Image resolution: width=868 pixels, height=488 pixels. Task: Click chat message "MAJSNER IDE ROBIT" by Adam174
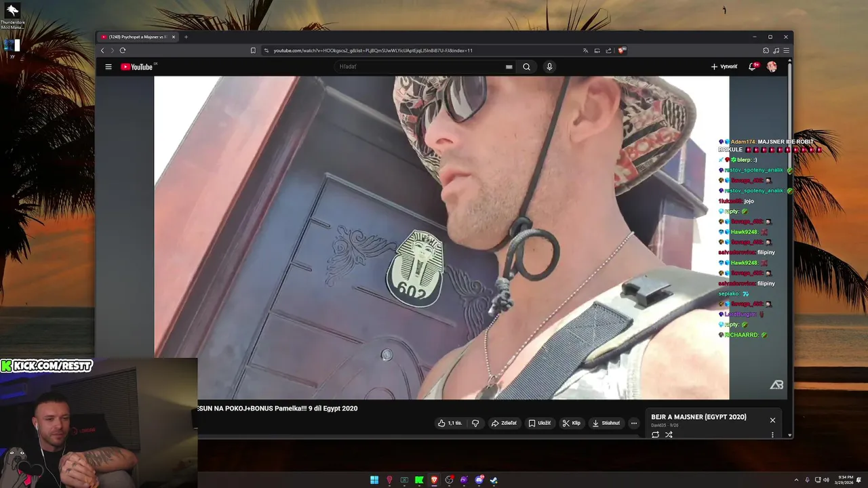785,142
